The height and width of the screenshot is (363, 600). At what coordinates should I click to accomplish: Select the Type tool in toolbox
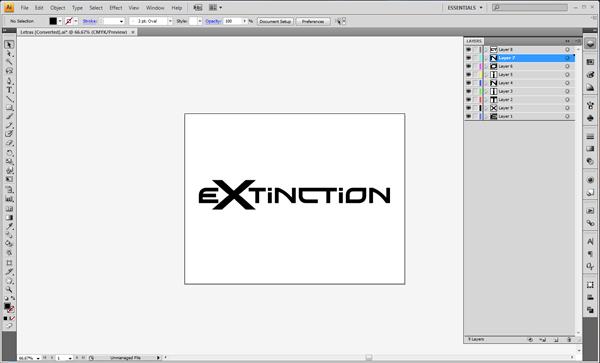tap(9, 90)
